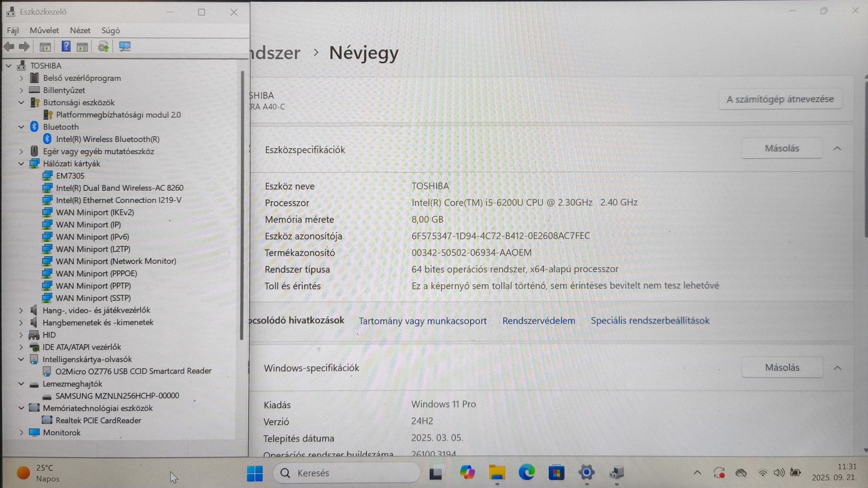Collapse the Eszközspecifikációk section chevron
868x488 pixels.
[837, 148]
